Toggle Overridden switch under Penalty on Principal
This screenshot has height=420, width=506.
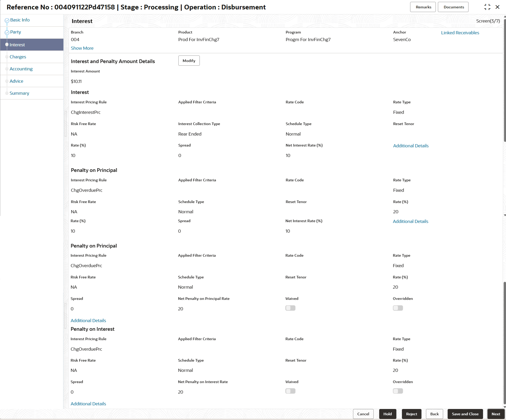click(397, 308)
